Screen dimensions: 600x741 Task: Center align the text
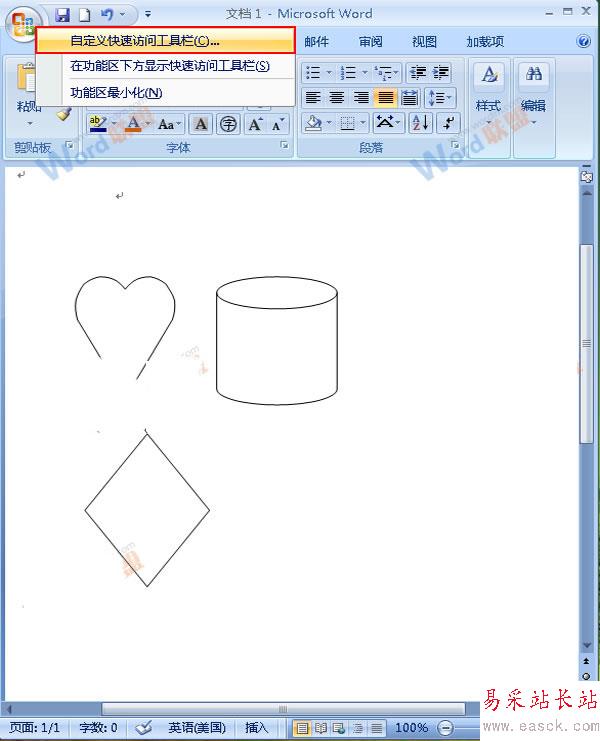337,98
